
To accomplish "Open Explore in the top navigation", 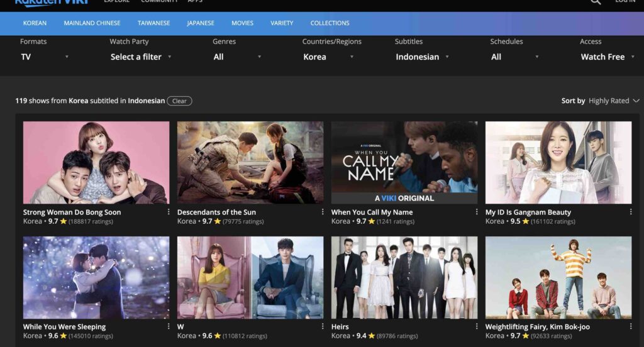I will (116, 1).
